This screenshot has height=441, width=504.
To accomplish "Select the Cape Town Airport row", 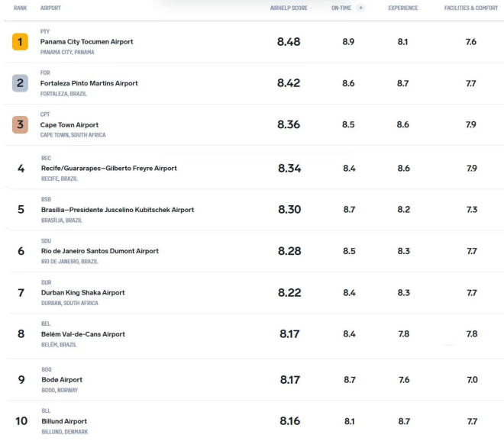I will [254, 124].
